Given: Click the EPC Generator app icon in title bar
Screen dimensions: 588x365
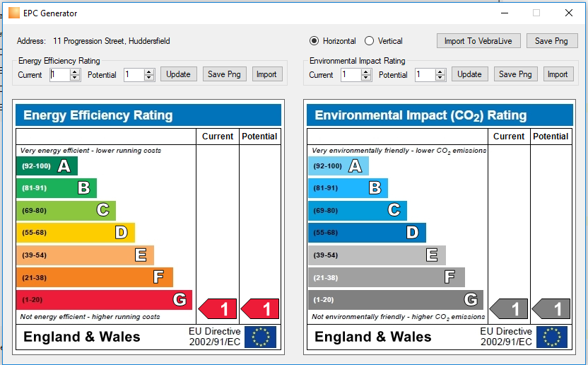Looking at the screenshot, I should click(x=14, y=13).
